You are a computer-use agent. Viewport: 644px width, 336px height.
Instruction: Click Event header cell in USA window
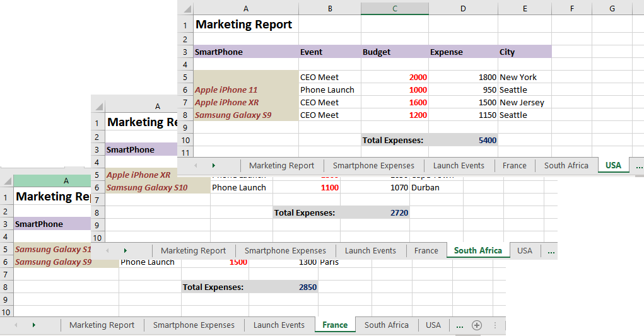pos(330,52)
